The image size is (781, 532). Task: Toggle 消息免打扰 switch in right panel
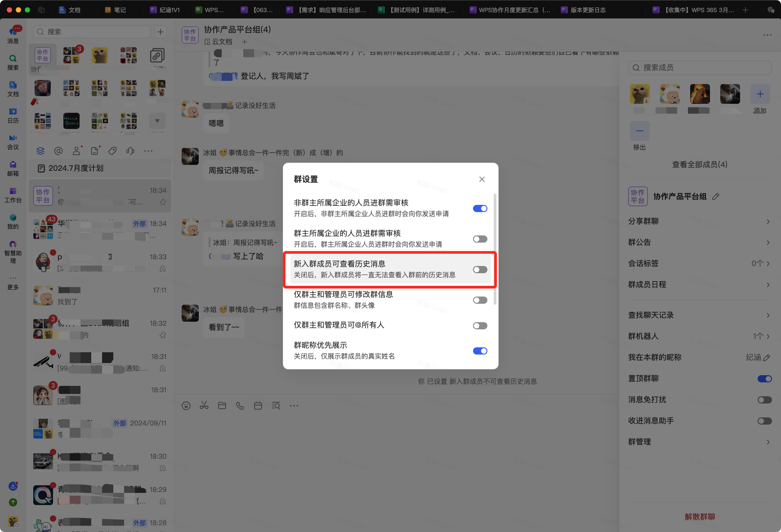click(764, 400)
